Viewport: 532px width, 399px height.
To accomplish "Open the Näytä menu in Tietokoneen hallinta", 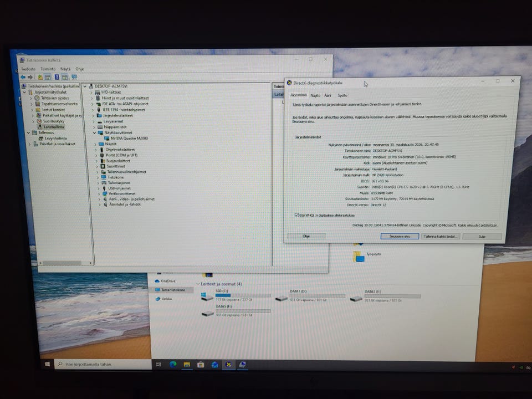I will [65, 69].
